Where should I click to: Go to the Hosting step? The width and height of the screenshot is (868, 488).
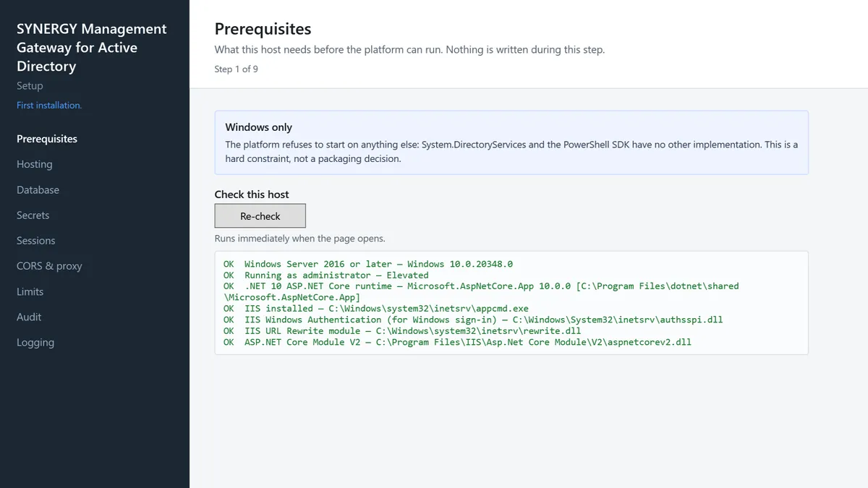[x=35, y=164]
